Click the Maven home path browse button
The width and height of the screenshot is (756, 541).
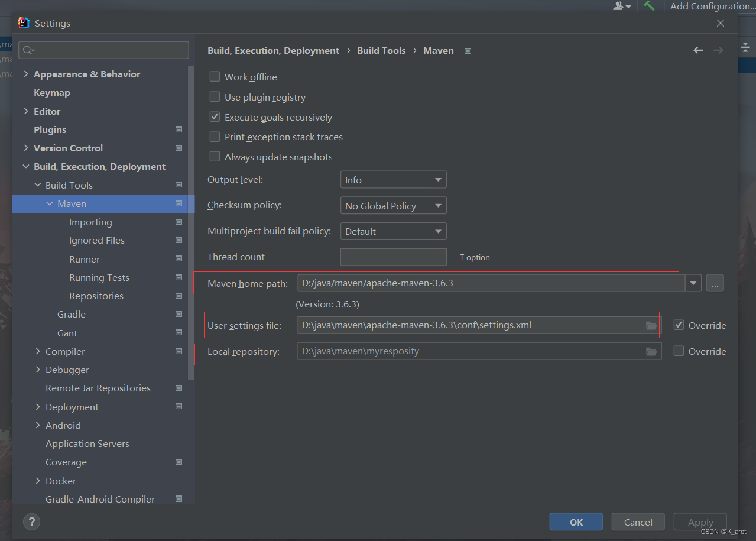click(715, 283)
